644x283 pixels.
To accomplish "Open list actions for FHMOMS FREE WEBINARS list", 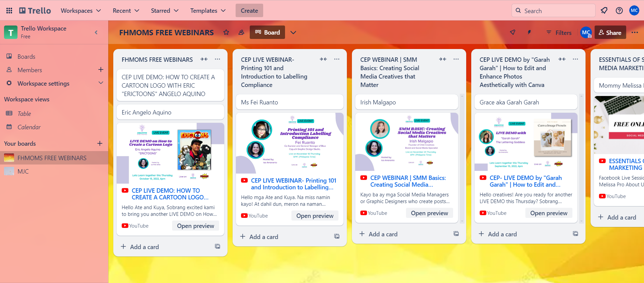I will tap(217, 59).
